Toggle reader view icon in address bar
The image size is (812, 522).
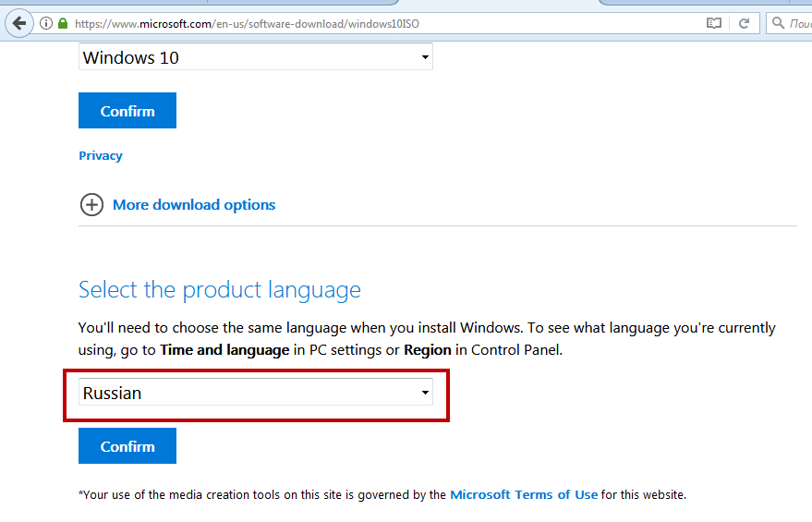pos(713,23)
